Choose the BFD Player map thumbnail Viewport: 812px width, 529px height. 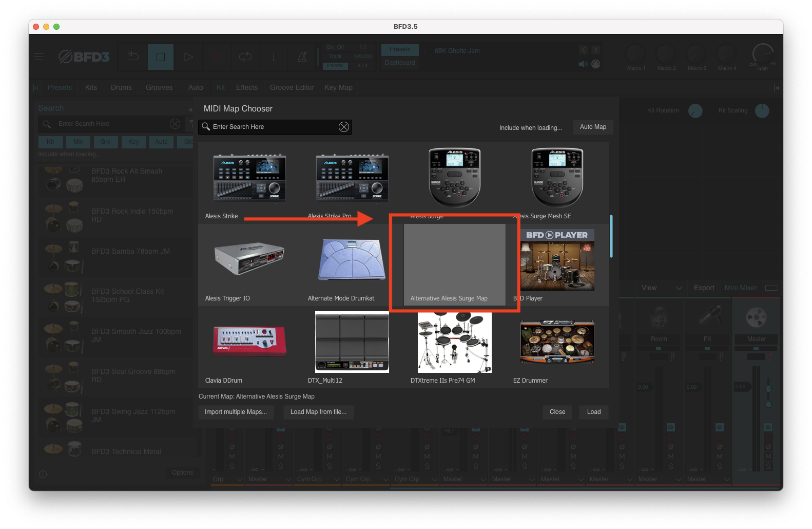557,260
